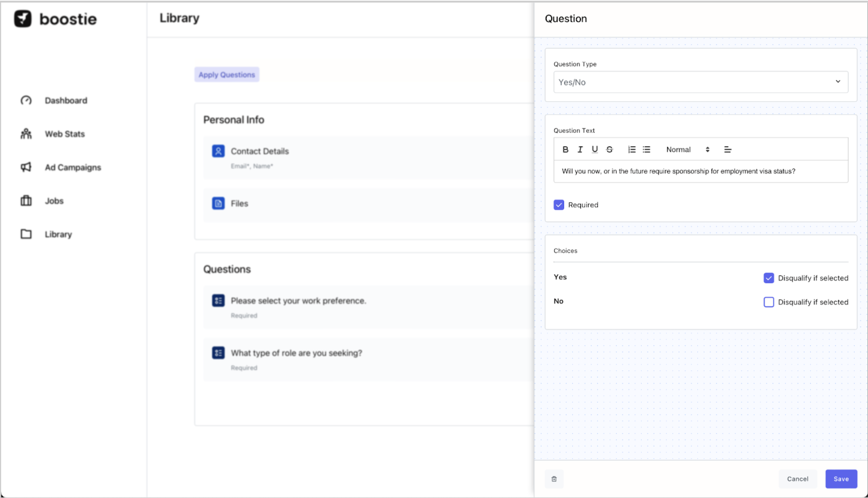Save the question
Viewport: 868px width, 498px height.
point(841,479)
